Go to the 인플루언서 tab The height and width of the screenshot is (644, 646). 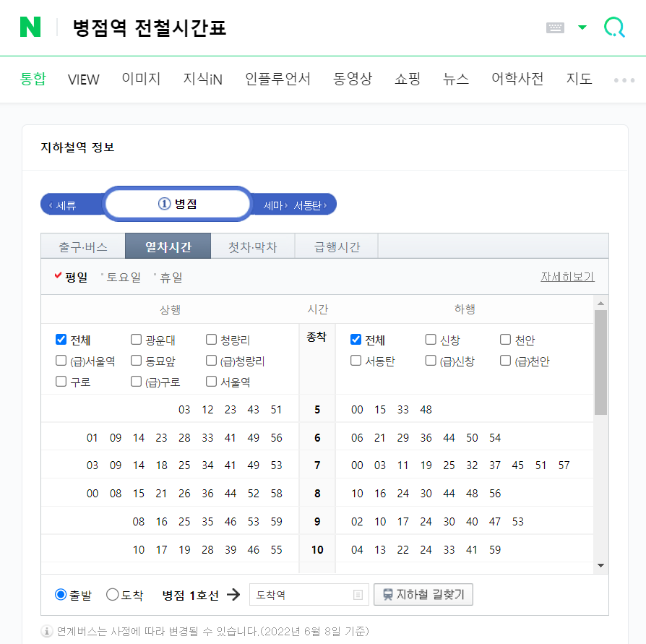pyautogui.click(x=277, y=79)
